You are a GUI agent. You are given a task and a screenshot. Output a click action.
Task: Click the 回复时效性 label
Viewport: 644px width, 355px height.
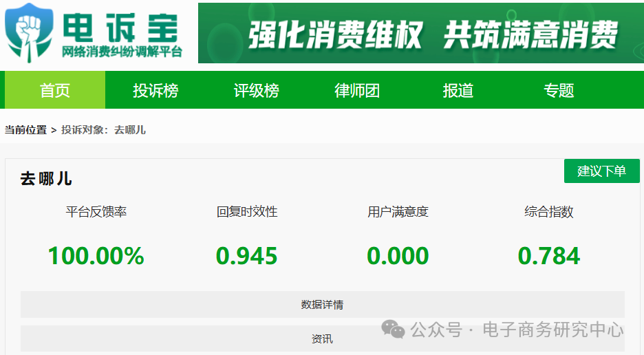point(247,212)
